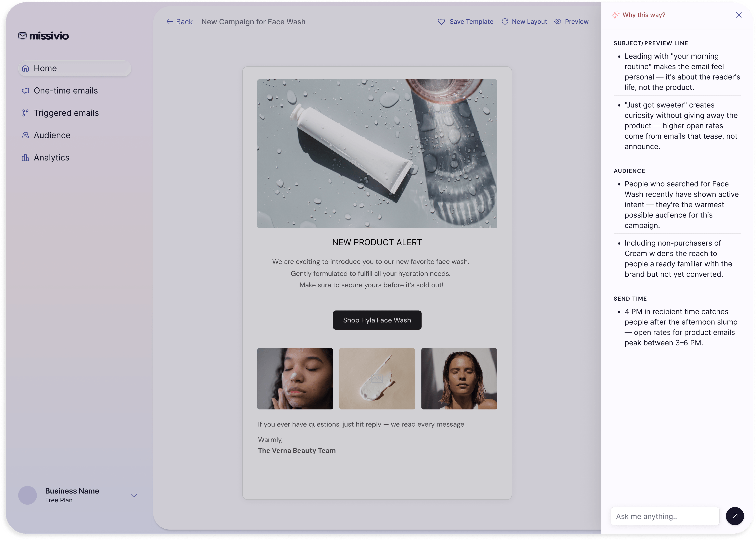Open the Home menu item
Screen dimensions: 756x540
75,69
